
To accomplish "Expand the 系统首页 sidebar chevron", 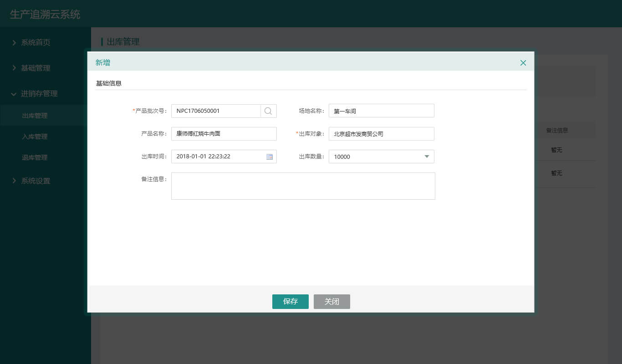I will (x=14, y=42).
